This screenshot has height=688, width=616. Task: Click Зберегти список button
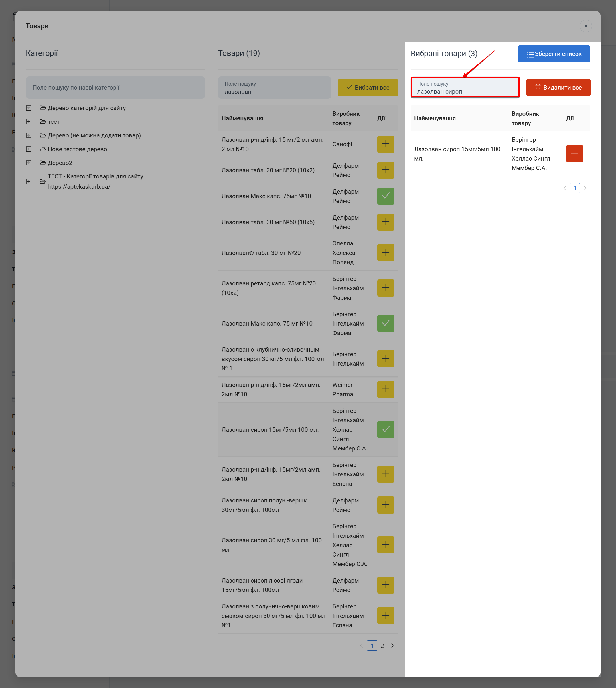[x=554, y=54]
